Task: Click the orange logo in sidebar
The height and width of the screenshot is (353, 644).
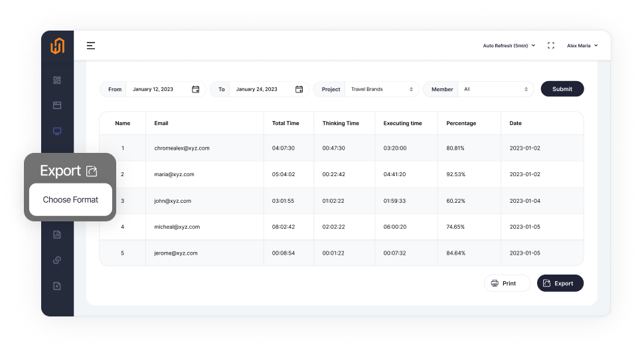Action: (57, 46)
